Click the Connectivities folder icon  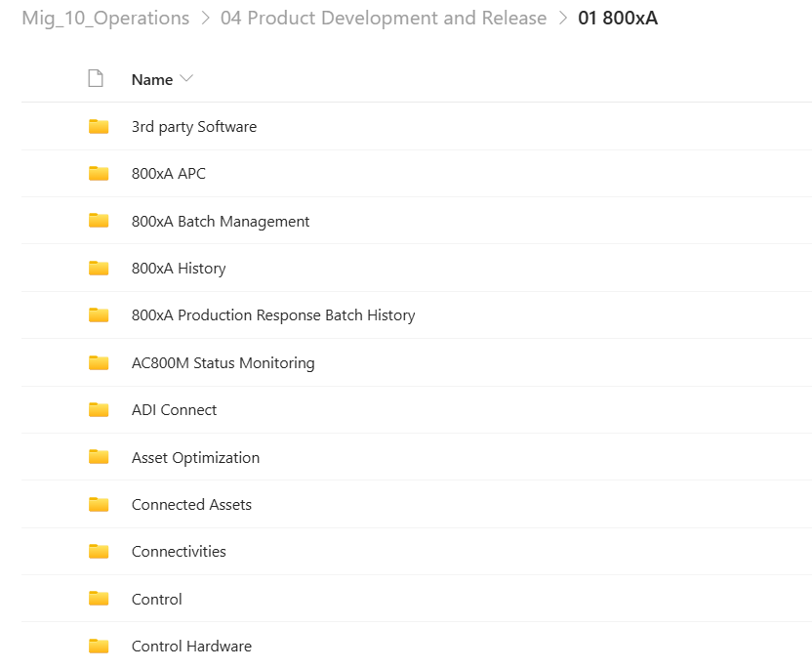pos(99,552)
